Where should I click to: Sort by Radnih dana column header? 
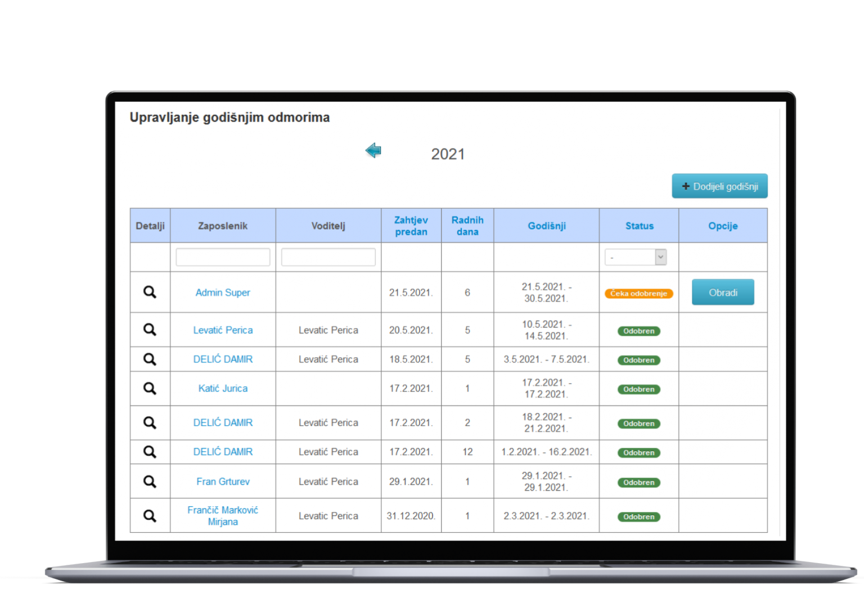point(467,226)
